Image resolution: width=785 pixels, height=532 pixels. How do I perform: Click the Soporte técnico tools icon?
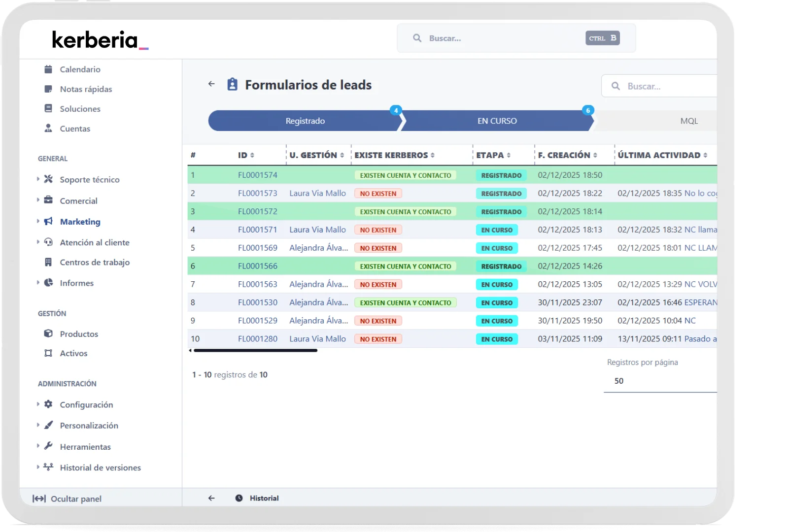[48, 179]
